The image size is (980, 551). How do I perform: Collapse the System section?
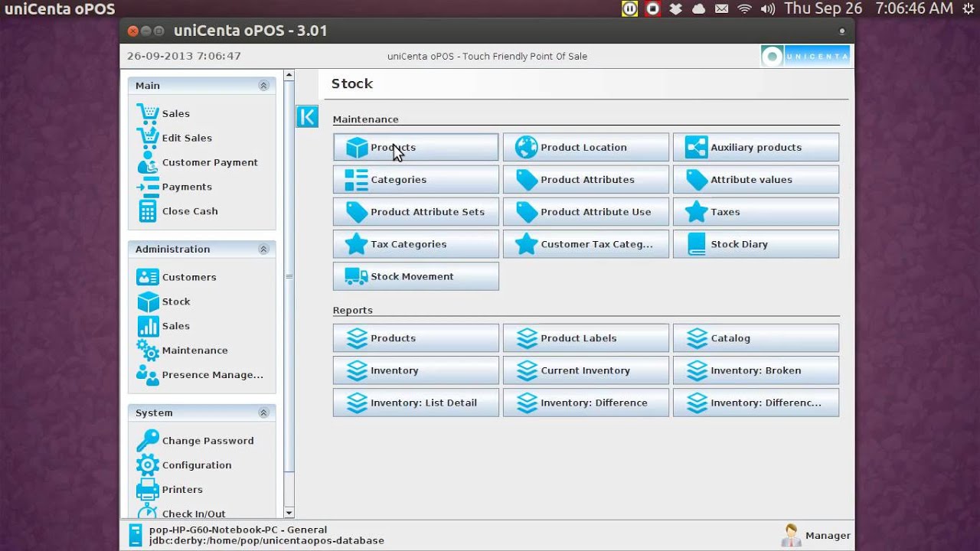point(263,413)
